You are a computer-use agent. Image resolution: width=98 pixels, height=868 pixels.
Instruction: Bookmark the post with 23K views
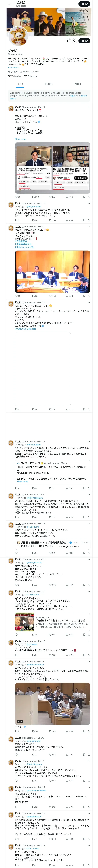pyautogui.click(x=84, y=296)
